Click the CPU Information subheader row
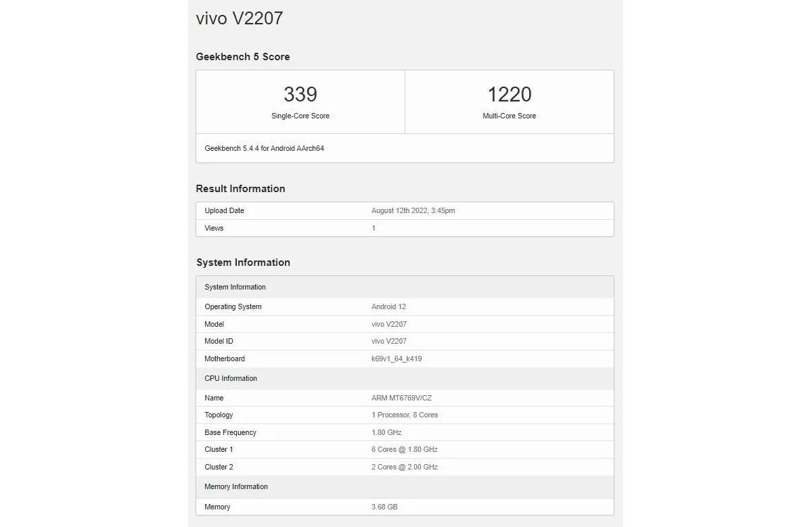The image size is (812, 527). (x=405, y=378)
